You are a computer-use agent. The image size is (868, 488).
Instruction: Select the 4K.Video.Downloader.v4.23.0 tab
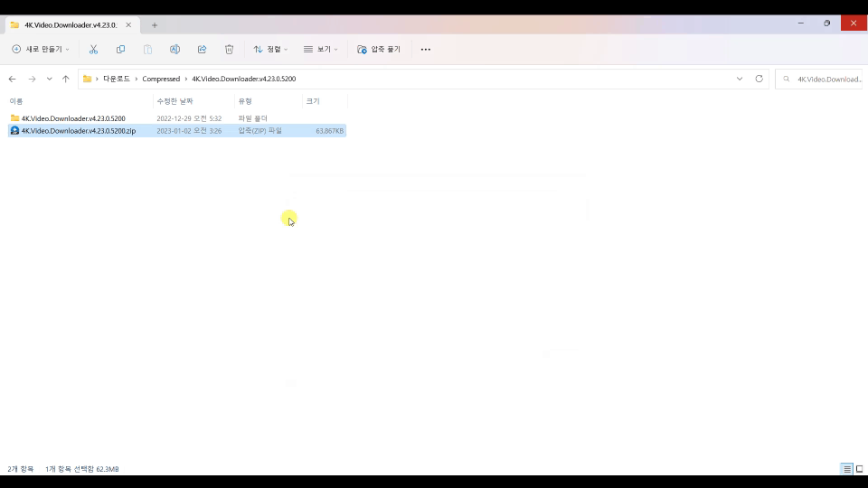point(71,25)
